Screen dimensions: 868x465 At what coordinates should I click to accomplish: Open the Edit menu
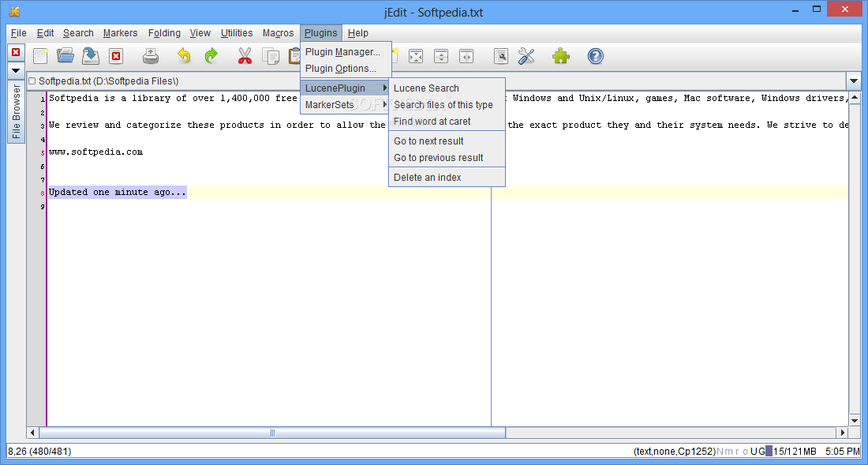[x=46, y=32]
